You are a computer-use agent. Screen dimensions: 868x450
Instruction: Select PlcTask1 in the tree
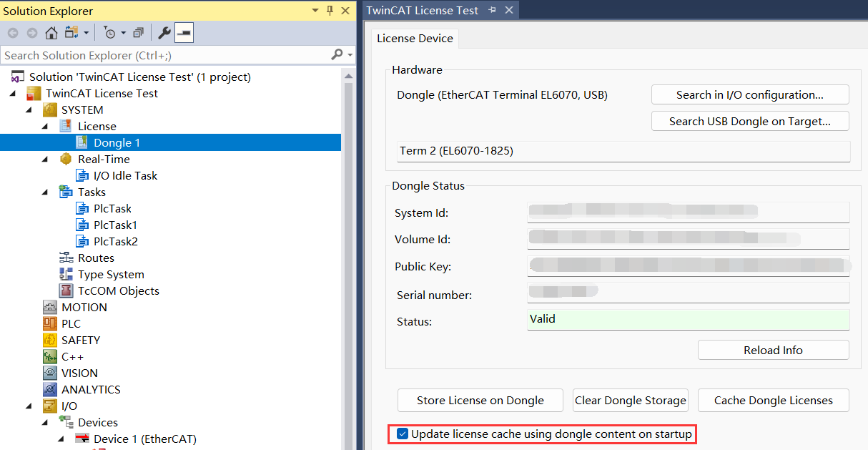(x=115, y=225)
